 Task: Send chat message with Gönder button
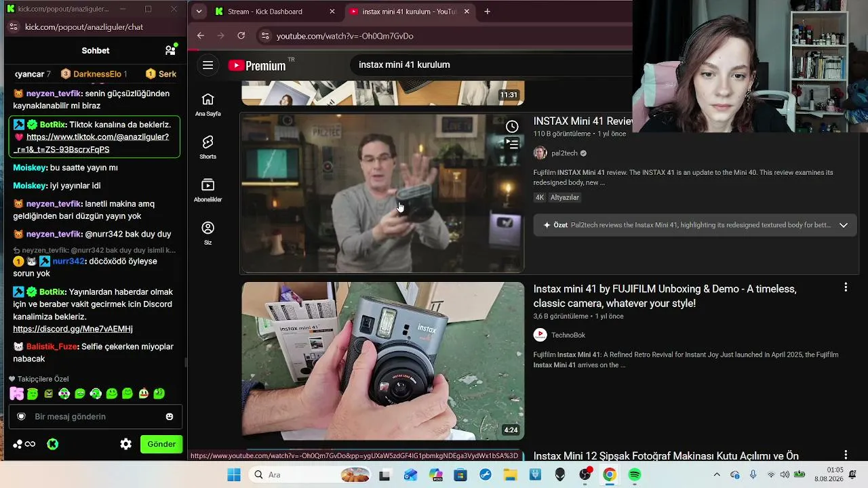[x=161, y=444]
